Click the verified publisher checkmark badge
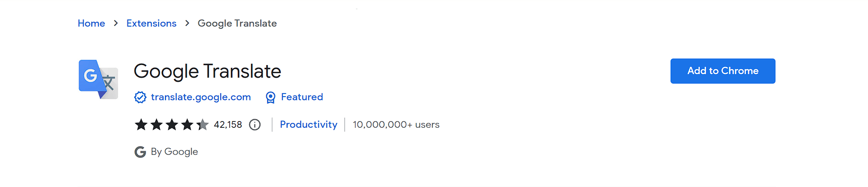868x187 pixels. (140, 97)
